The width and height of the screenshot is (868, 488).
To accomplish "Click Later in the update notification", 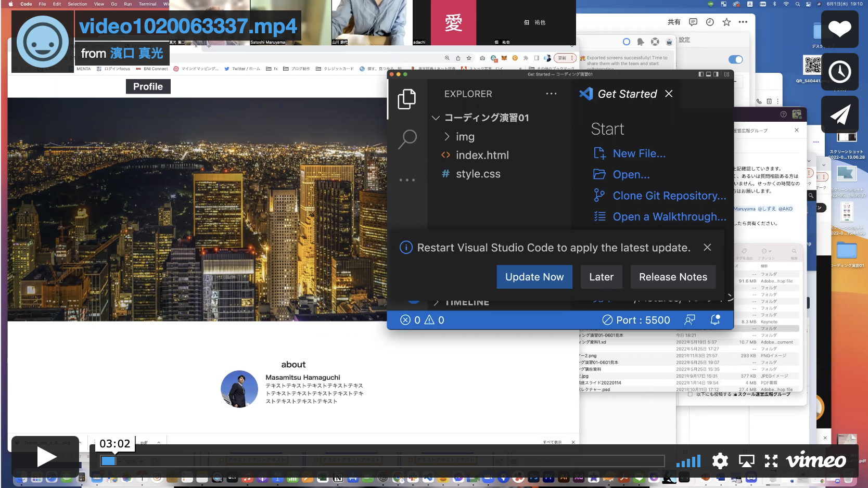I will pos(602,277).
